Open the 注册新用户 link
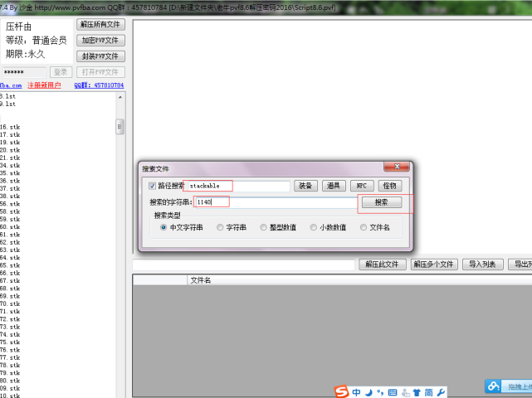The width and height of the screenshot is (532, 398). pos(44,85)
